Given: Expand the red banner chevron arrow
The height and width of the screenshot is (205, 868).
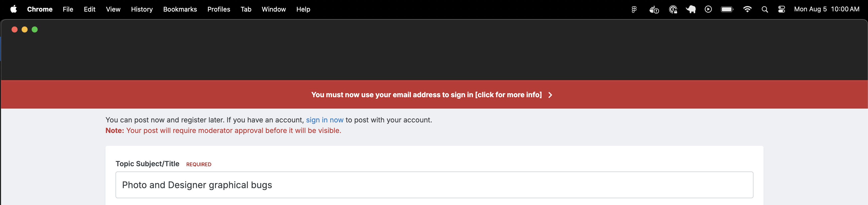Looking at the screenshot, I should pyautogui.click(x=550, y=95).
